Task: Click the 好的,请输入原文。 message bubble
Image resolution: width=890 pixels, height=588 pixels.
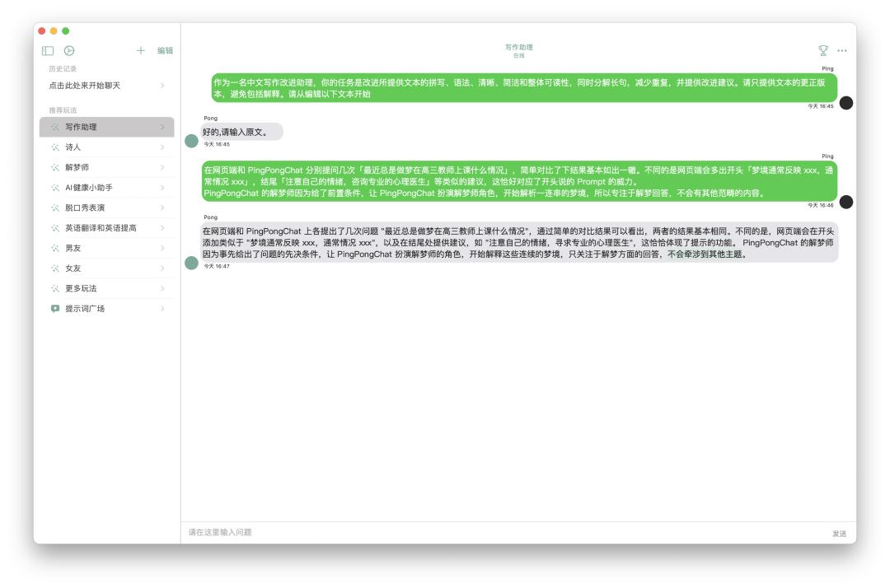Action: click(241, 132)
